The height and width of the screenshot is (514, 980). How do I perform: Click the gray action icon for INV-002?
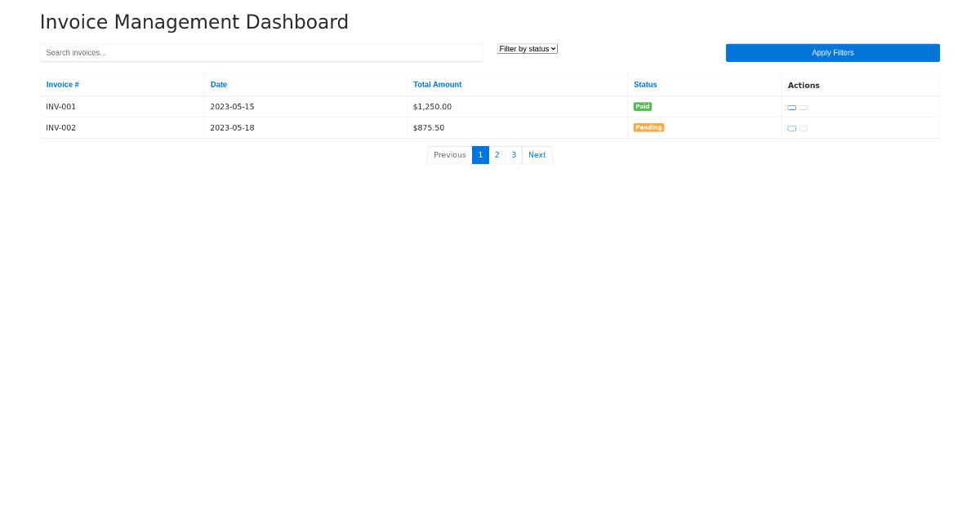[x=803, y=128]
